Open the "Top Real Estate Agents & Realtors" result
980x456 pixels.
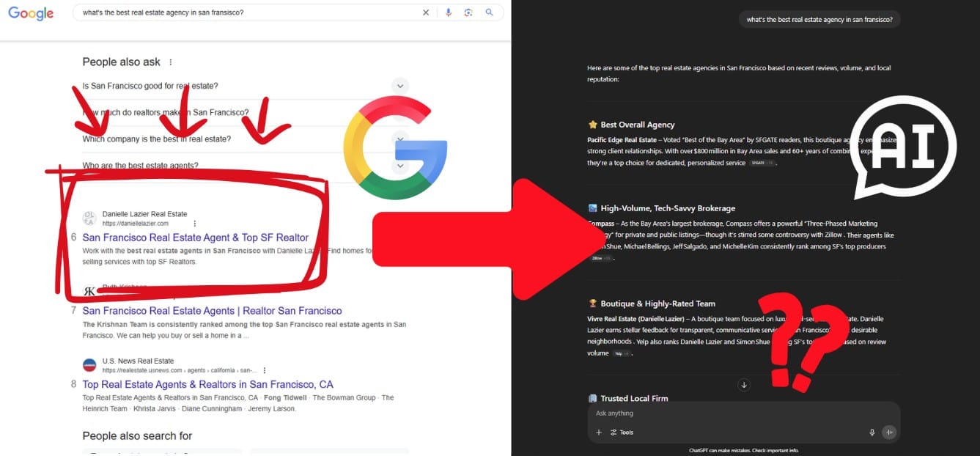pos(207,384)
